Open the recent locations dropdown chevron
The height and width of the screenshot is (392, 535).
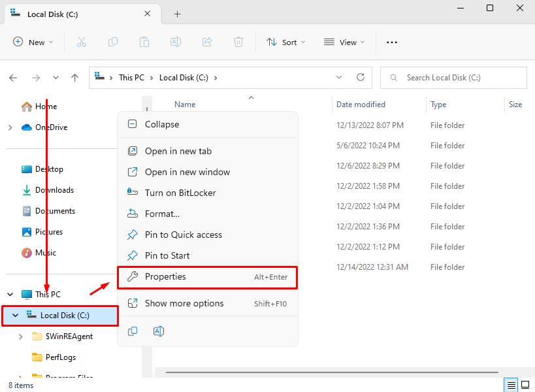(x=56, y=78)
